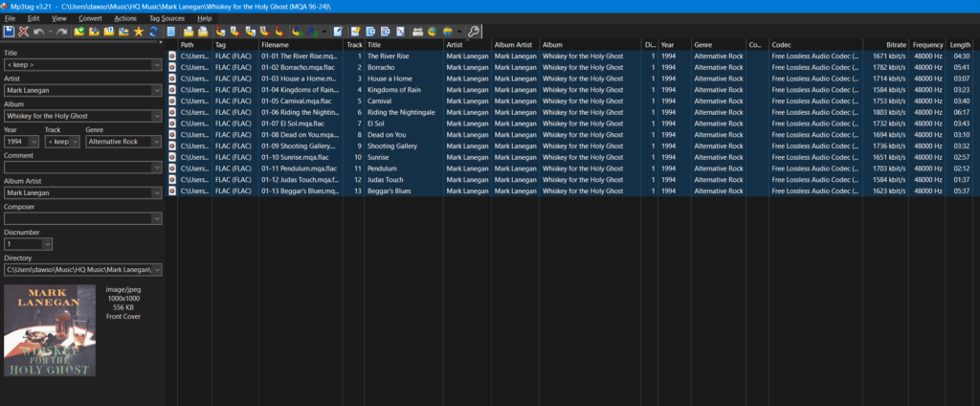Open Tag - Tag converter icon
The width and height of the screenshot is (980, 406).
pyautogui.click(x=279, y=32)
